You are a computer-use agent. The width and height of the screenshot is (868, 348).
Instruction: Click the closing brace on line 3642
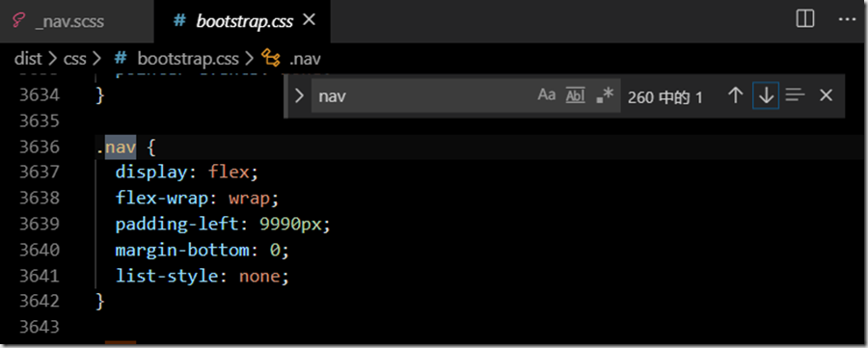tap(99, 301)
